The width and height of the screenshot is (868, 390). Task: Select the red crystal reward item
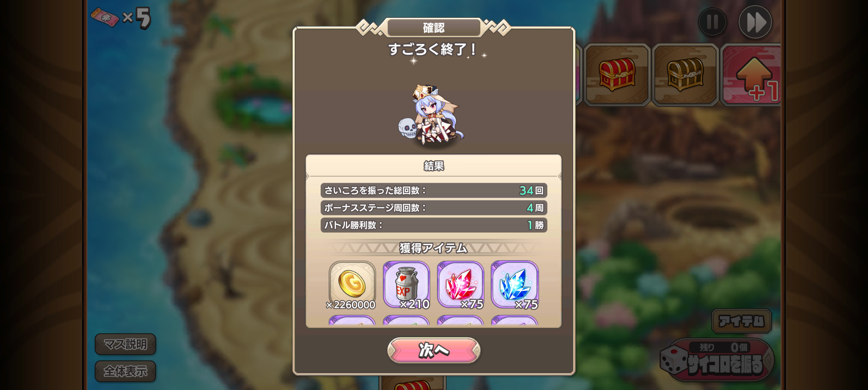tap(460, 285)
